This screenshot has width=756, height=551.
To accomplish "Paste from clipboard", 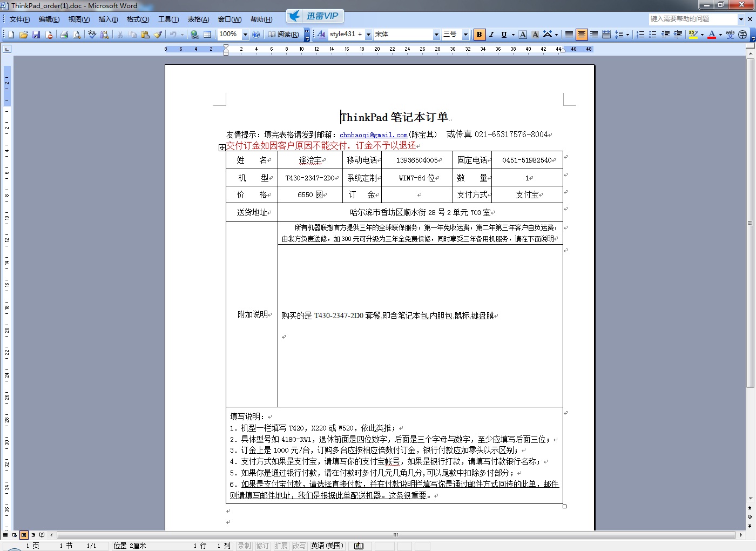I will pos(145,35).
